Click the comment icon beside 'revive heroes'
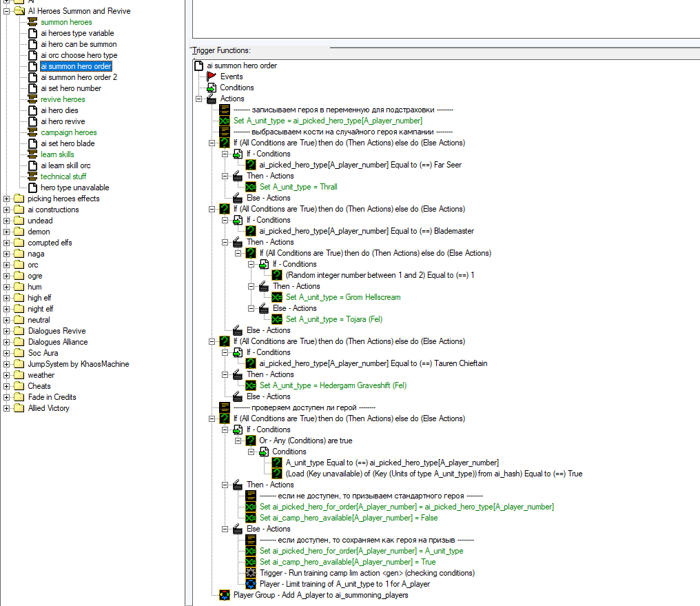The height and width of the screenshot is (606, 700). (x=32, y=99)
